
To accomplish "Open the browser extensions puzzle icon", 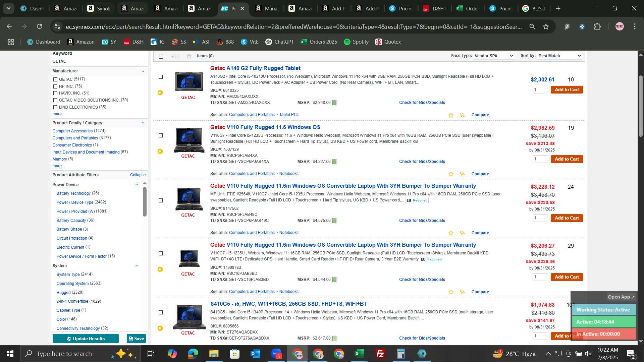I will [597, 26].
